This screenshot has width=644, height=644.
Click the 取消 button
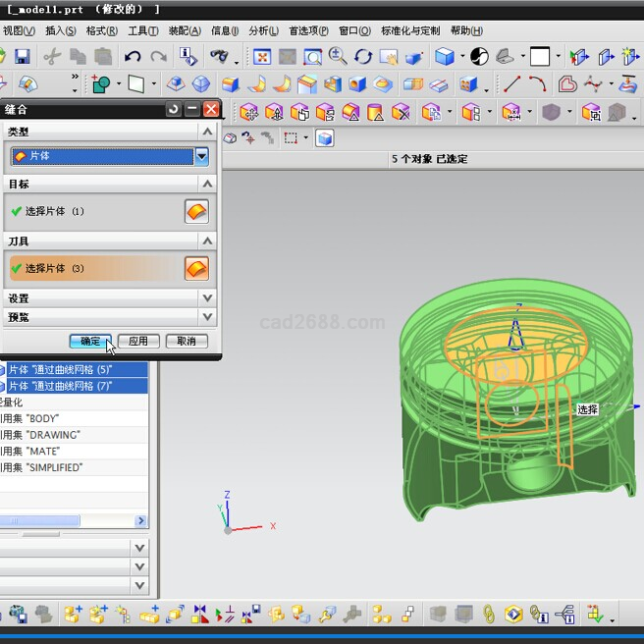(x=186, y=341)
